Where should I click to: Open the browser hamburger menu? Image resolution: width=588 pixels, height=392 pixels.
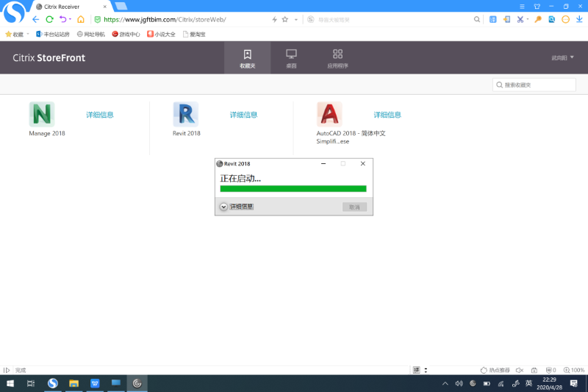pyautogui.click(x=522, y=7)
